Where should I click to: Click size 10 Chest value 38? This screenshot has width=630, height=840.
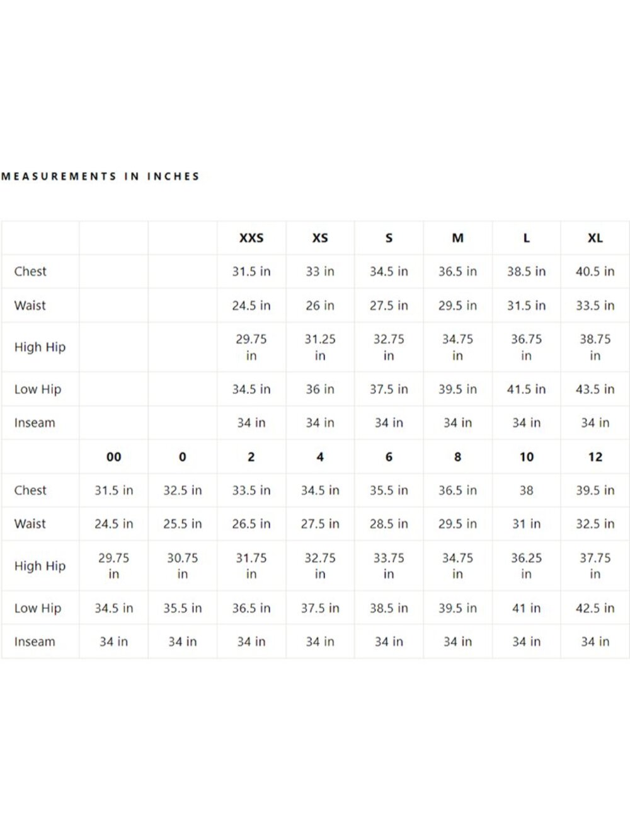tap(526, 490)
